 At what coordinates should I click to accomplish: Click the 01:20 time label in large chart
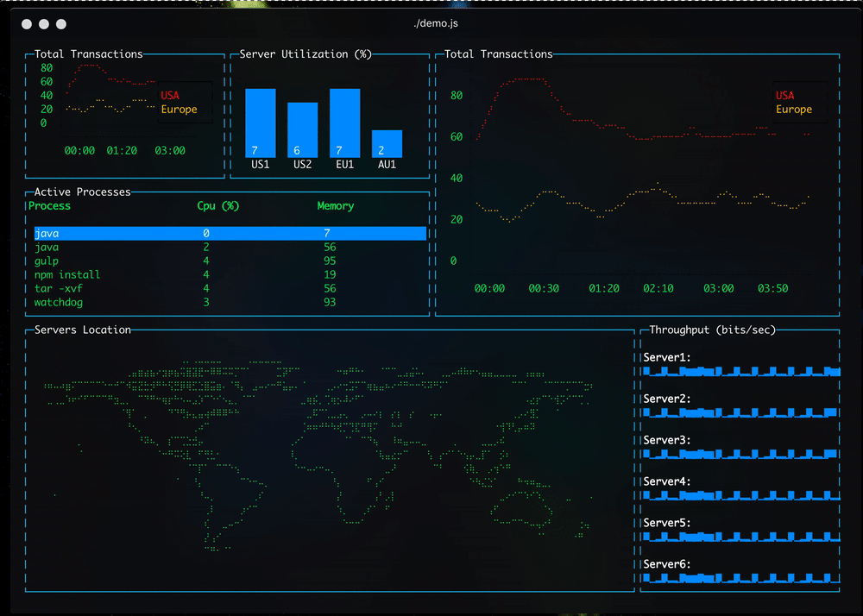[x=604, y=288]
